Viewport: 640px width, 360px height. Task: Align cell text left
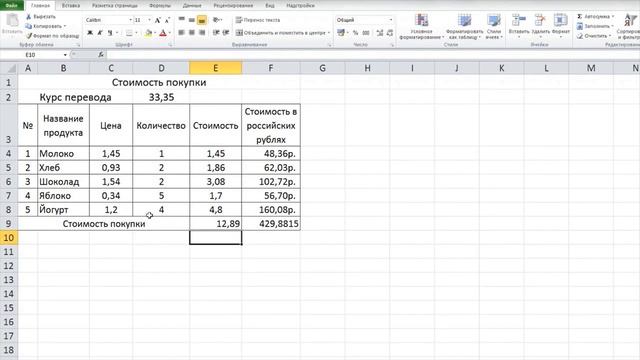pyautogui.click(x=182, y=33)
